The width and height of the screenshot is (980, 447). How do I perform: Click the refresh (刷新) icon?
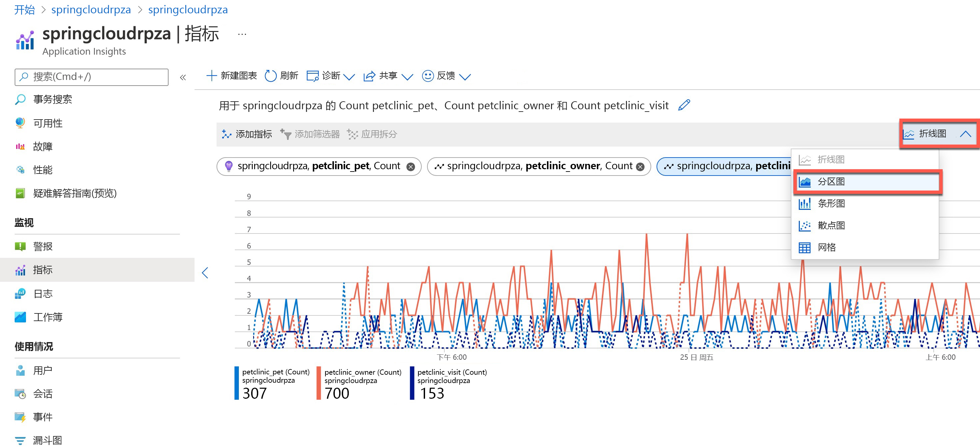pyautogui.click(x=270, y=76)
